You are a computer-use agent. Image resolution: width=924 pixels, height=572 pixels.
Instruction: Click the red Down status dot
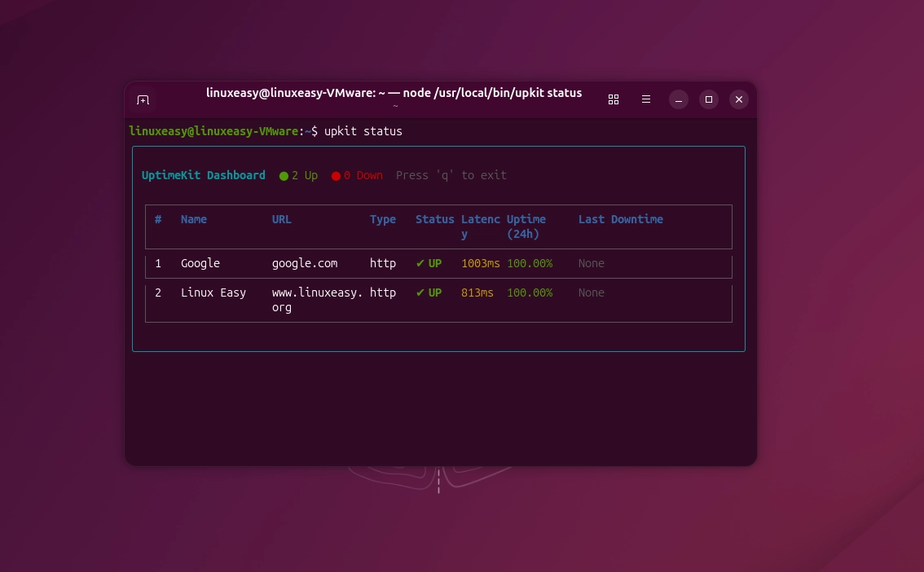(335, 175)
